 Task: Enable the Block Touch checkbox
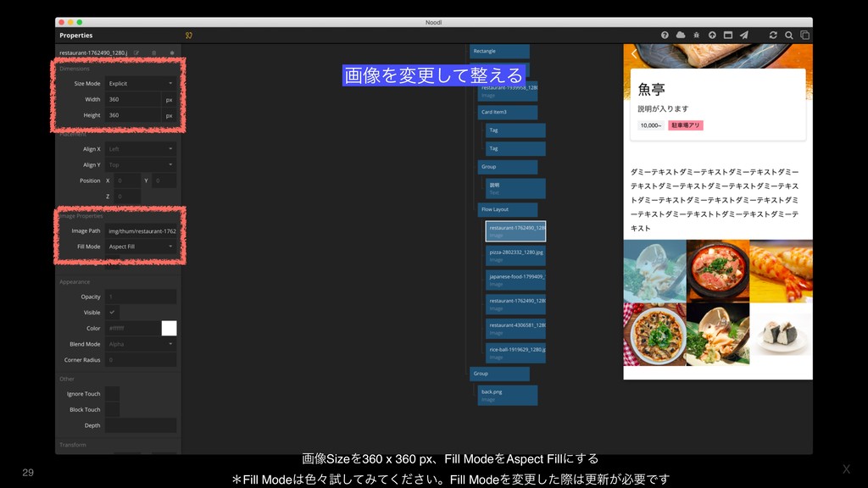[x=113, y=410]
